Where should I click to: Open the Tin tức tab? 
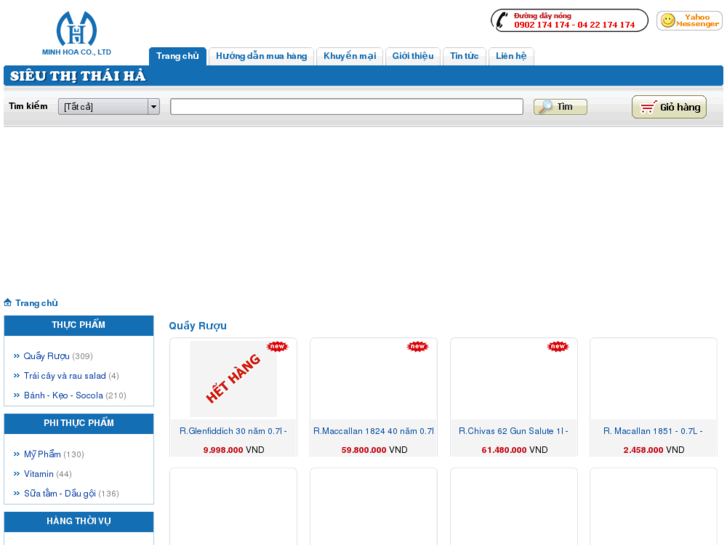click(x=464, y=56)
